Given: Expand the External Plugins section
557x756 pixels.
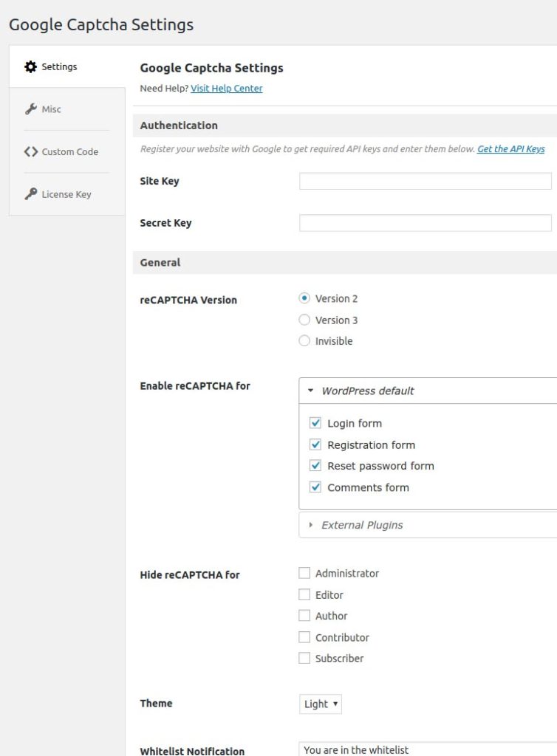Looking at the screenshot, I should point(428,525).
